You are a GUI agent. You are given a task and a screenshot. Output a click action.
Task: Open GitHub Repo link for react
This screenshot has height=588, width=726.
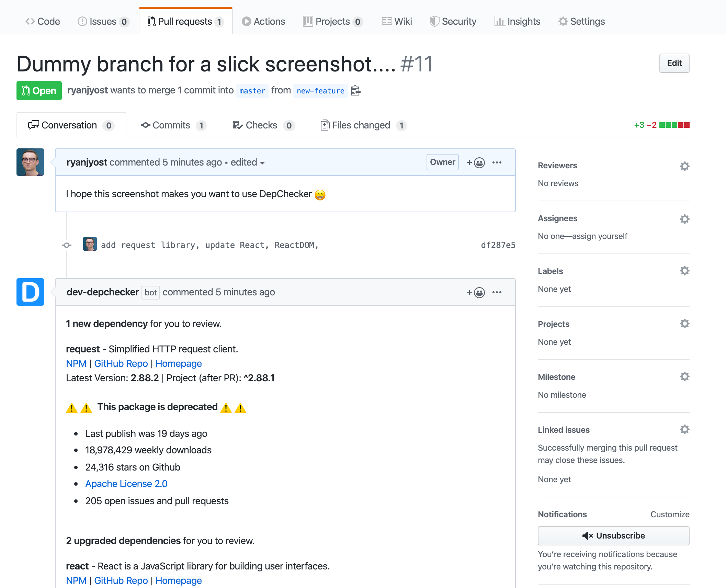pyautogui.click(x=121, y=580)
